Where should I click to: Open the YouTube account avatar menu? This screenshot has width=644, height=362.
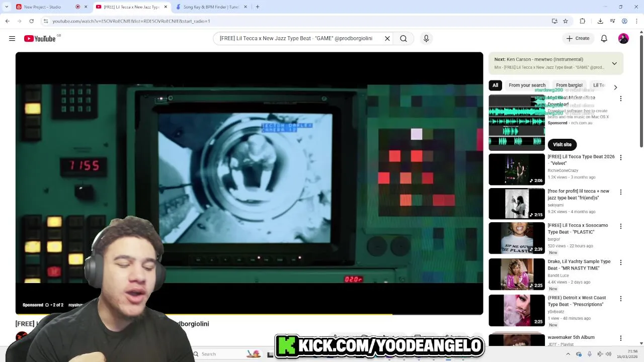[623, 39]
